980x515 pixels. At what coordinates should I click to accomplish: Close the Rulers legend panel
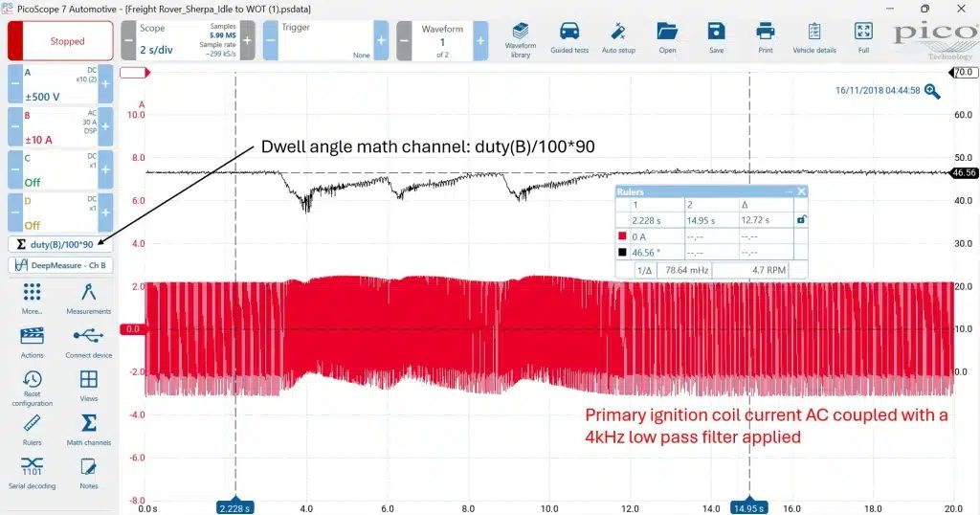pyautogui.click(x=801, y=191)
